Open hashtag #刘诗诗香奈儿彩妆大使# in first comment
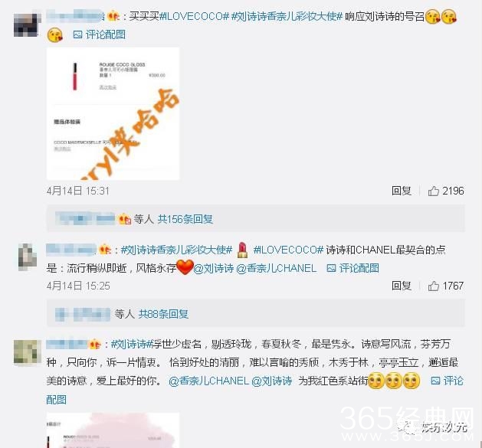This screenshot has height=448, width=482. point(287,16)
